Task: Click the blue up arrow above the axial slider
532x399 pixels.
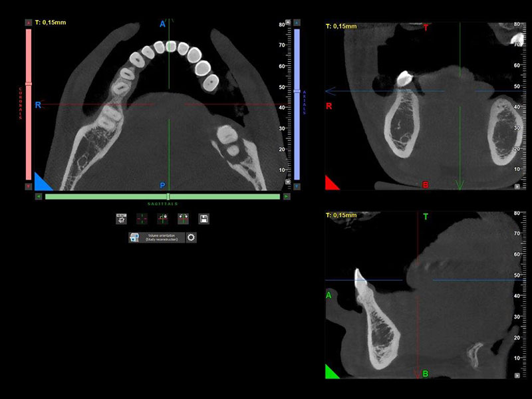Action: point(297,23)
